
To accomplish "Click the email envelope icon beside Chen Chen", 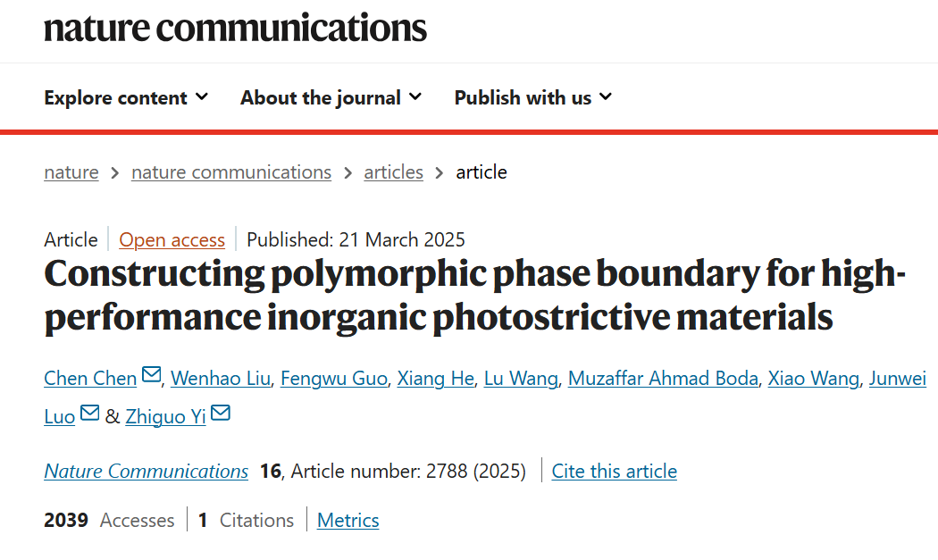I will pyautogui.click(x=151, y=374).
